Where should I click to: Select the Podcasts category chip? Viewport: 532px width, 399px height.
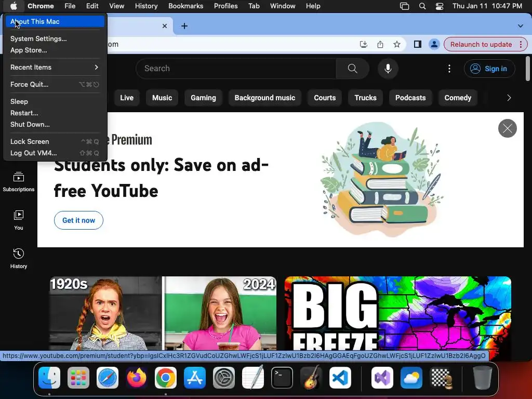pos(410,98)
